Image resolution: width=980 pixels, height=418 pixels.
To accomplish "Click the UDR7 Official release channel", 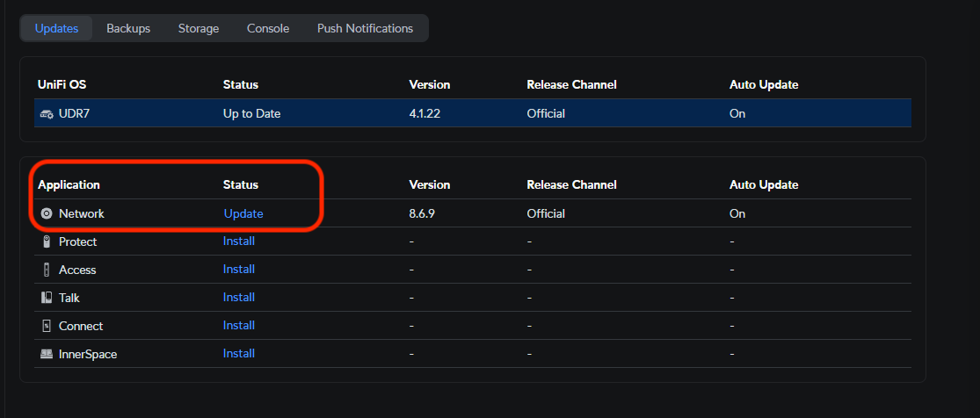I will [546, 113].
